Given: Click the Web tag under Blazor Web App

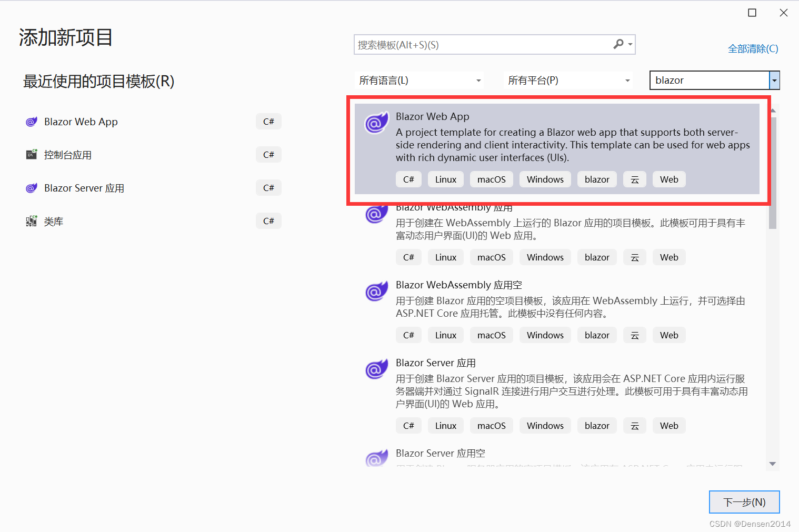Looking at the screenshot, I should [669, 179].
